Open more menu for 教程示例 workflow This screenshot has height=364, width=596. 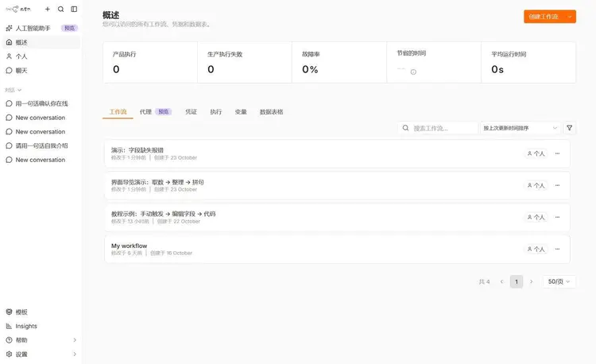tap(557, 217)
